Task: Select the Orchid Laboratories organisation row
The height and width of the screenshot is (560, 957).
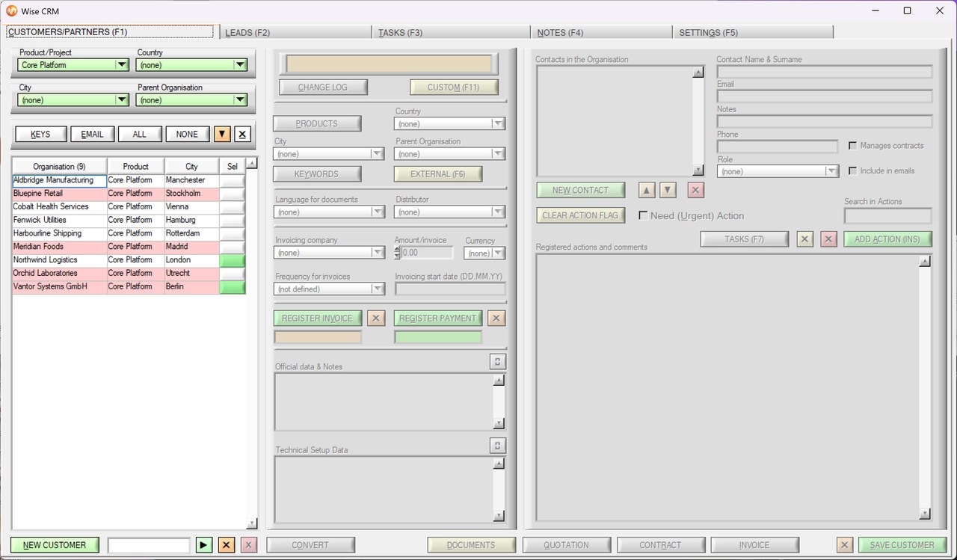Action: click(x=59, y=274)
